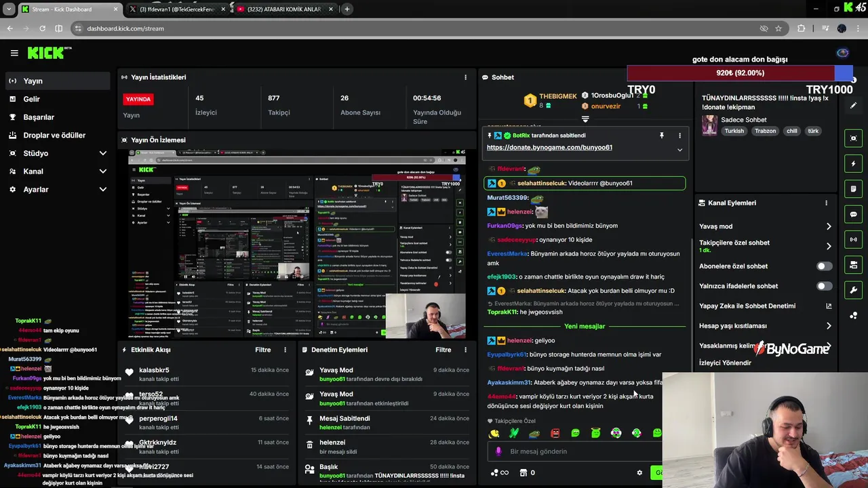Click the purple microphone icon in chat box
868x488 pixels.
pos(498,451)
